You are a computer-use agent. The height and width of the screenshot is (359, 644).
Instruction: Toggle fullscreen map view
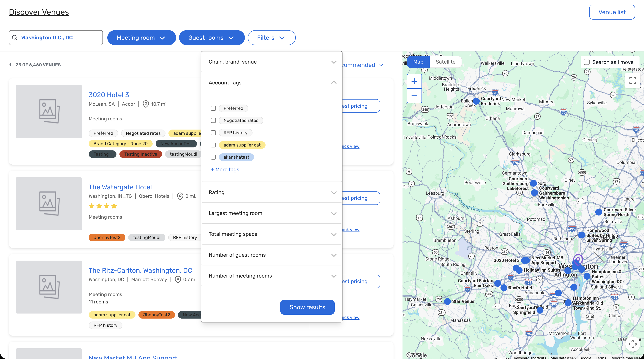pyautogui.click(x=632, y=81)
